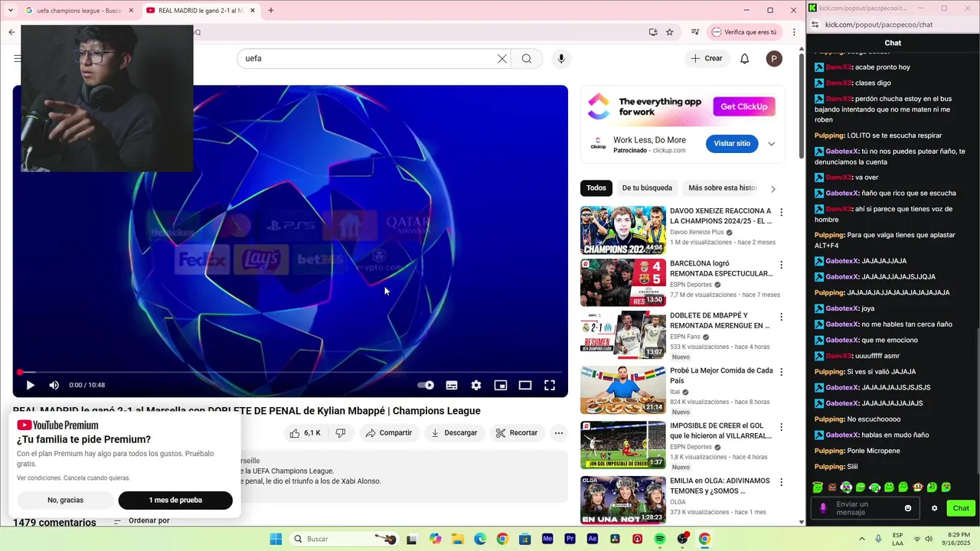The height and width of the screenshot is (551, 980).
Task: Open Chrome tab search dropdown
Action: [10, 11]
